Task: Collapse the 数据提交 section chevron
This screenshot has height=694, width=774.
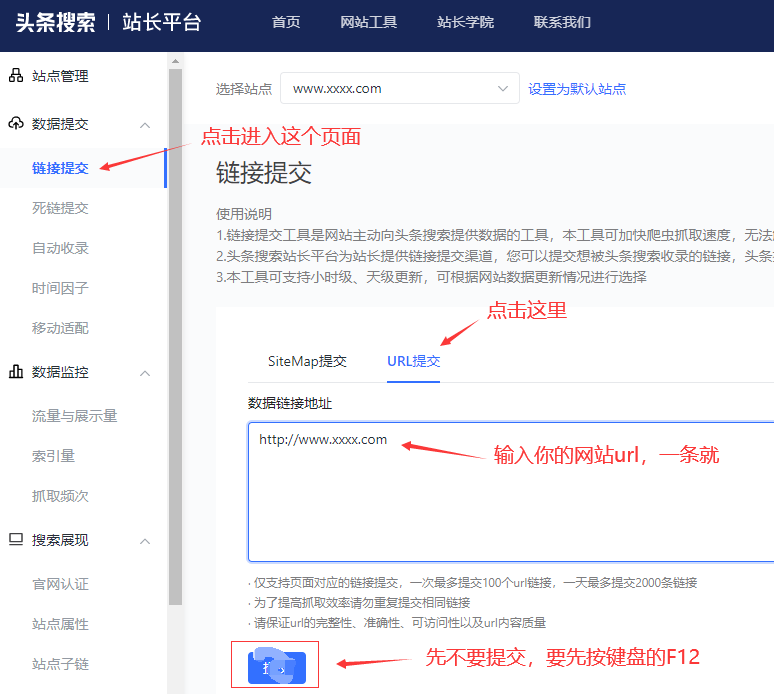Action: 145,125
